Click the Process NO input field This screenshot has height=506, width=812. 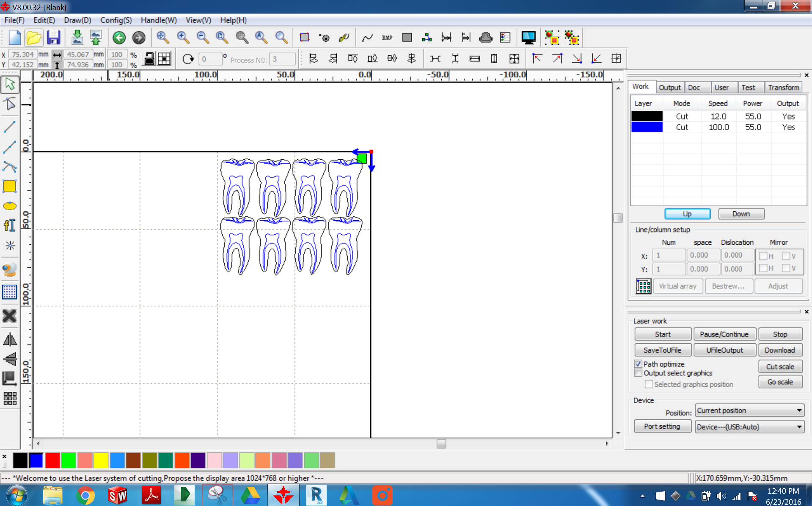[282, 59]
